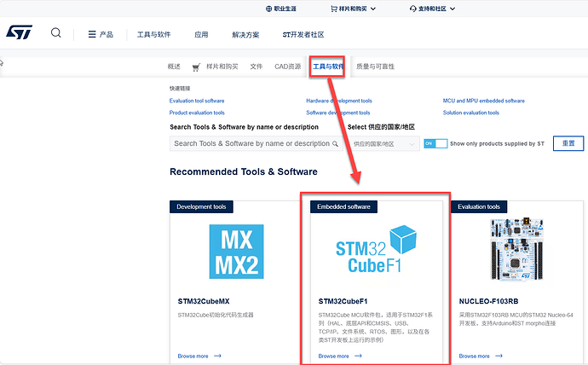Switch to the CAD资源 tab
Viewport: 588px width, 365px height.
[x=288, y=67]
